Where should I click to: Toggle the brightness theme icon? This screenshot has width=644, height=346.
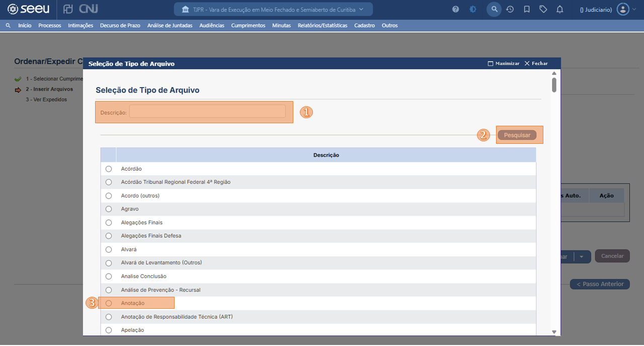472,10
